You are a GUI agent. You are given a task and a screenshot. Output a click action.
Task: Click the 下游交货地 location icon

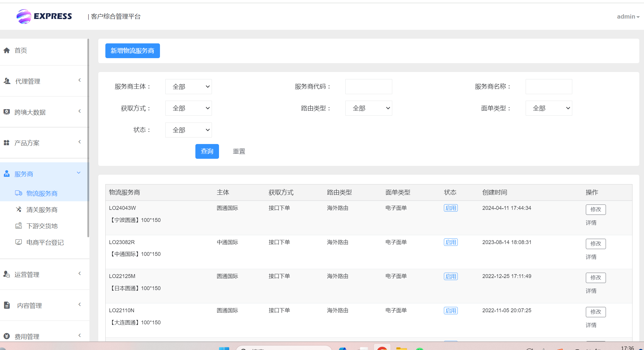[x=19, y=226]
